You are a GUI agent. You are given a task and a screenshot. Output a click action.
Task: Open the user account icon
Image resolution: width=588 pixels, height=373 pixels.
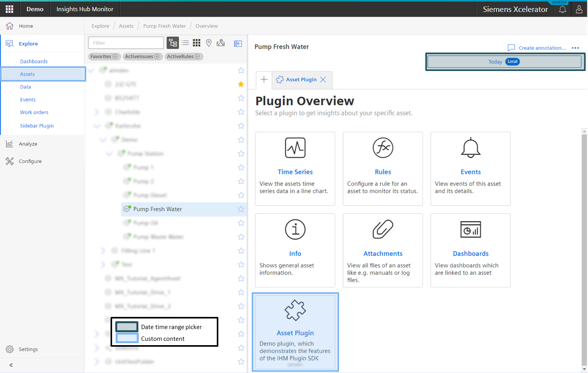(x=579, y=9)
